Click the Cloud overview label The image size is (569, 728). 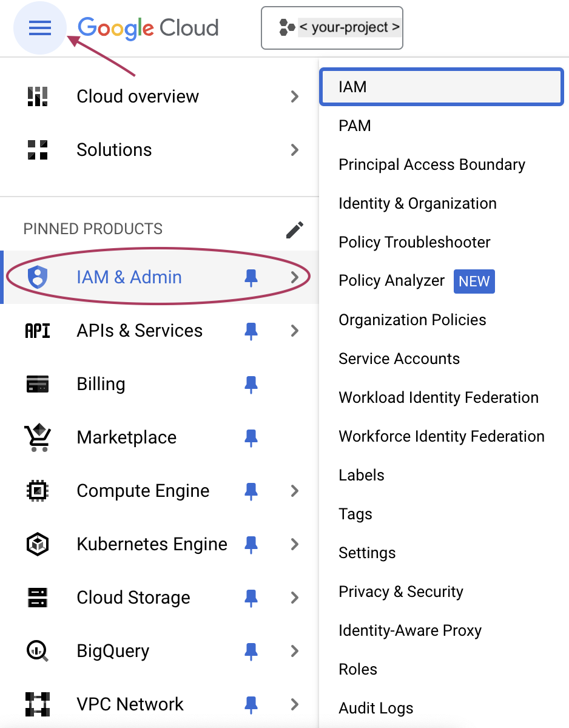138,96
